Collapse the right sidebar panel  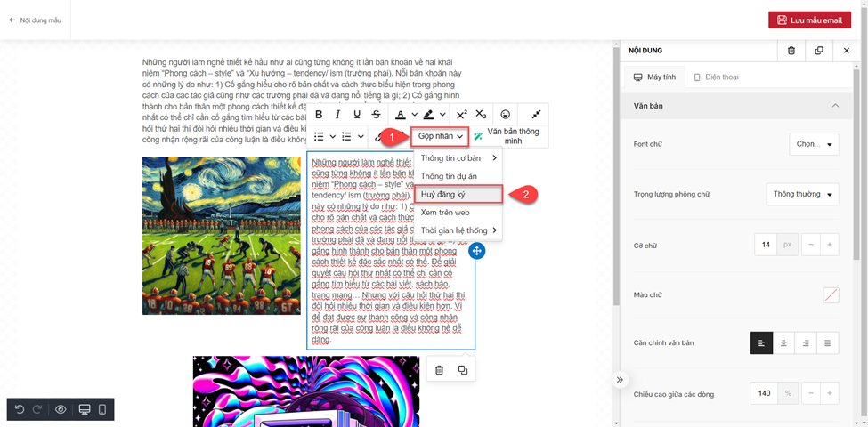point(620,380)
